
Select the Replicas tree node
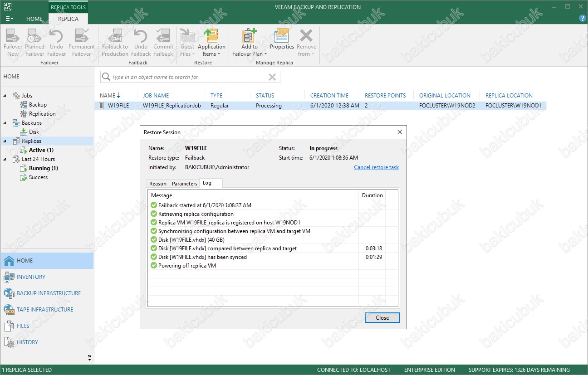click(31, 141)
